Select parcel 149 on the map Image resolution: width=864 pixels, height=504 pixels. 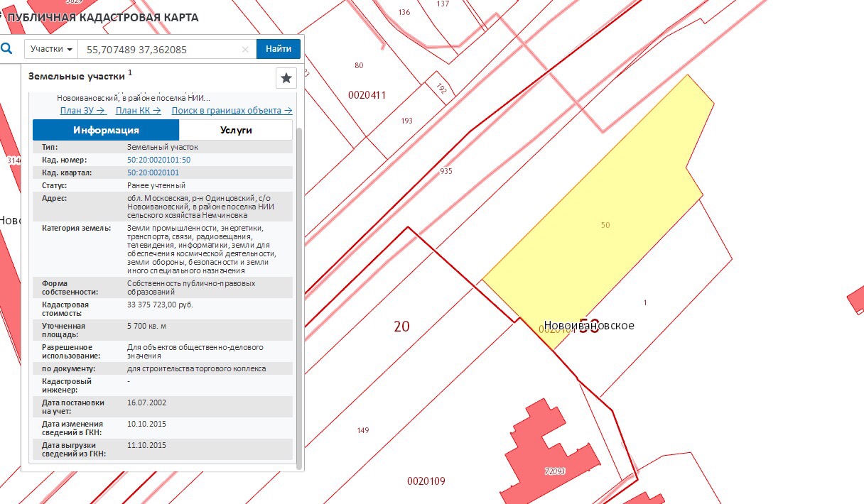tap(363, 430)
